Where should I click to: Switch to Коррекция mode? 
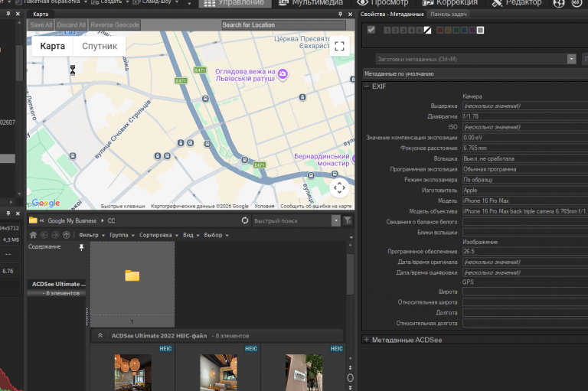point(450,3)
